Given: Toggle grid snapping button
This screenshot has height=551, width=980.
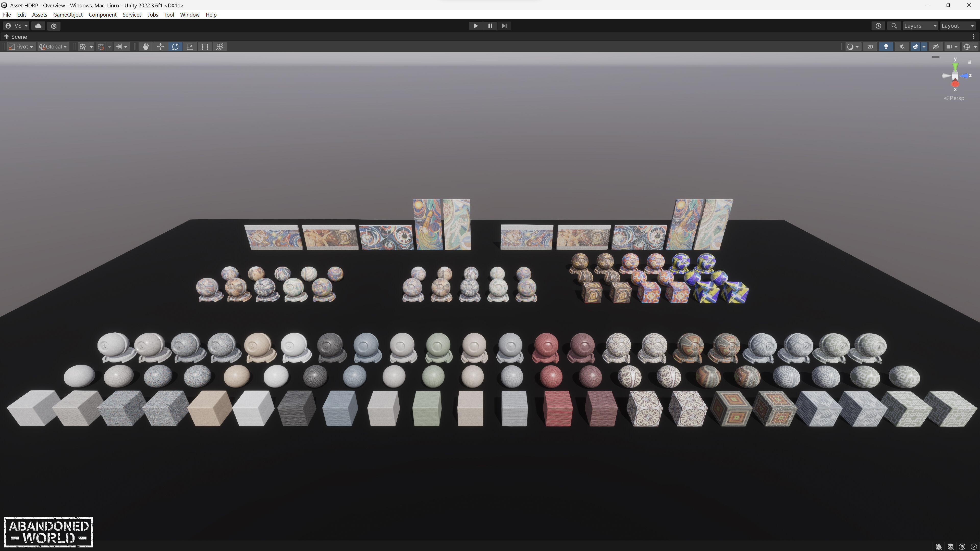Looking at the screenshot, I should 101,46.
